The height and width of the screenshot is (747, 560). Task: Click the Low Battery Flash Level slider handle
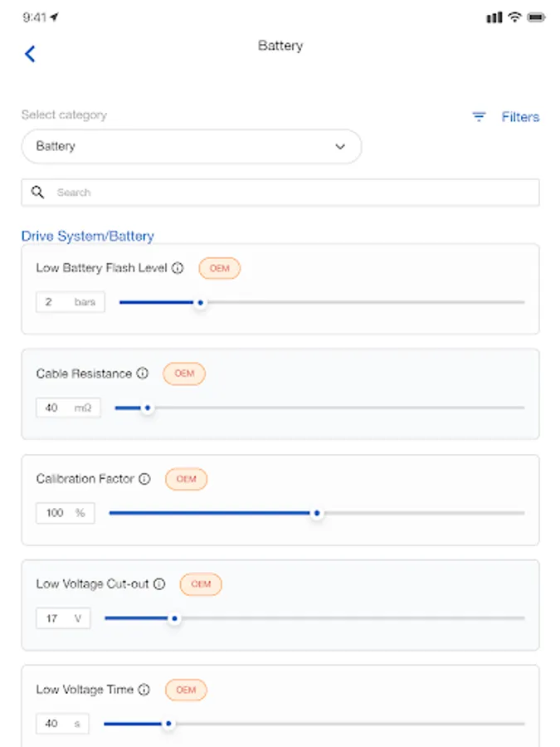tap(200, 303)
